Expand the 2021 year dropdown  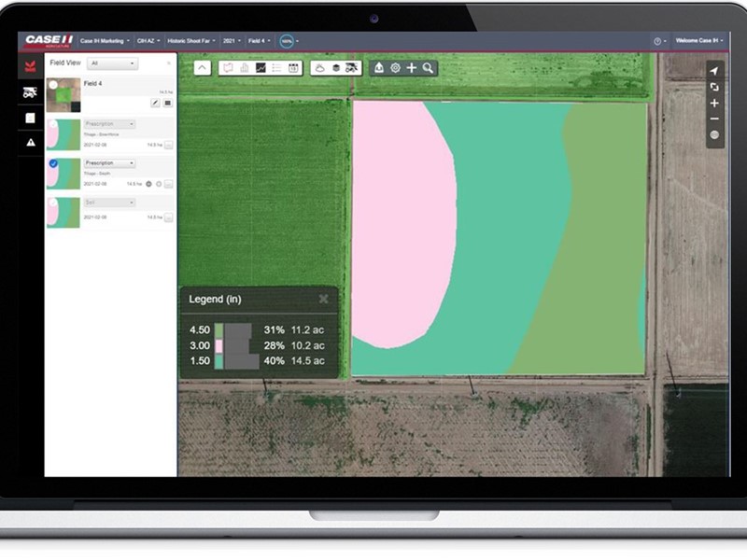pos(231,41)
